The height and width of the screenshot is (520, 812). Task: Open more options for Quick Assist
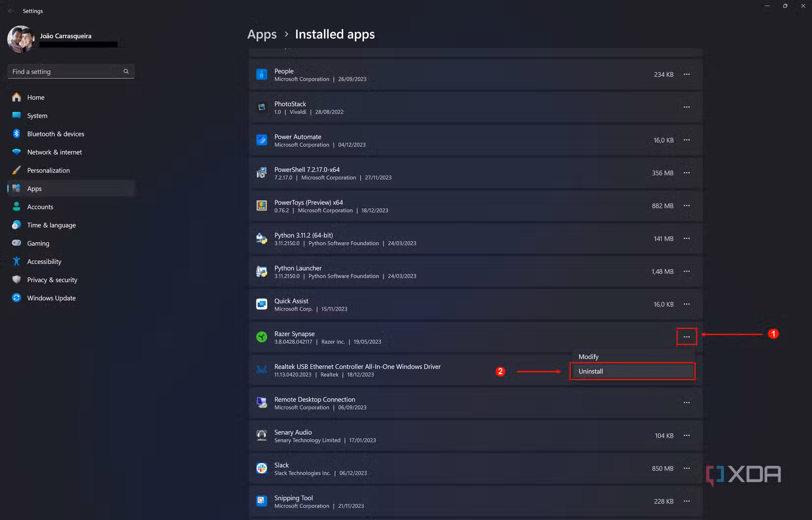[x=687, y=304]
